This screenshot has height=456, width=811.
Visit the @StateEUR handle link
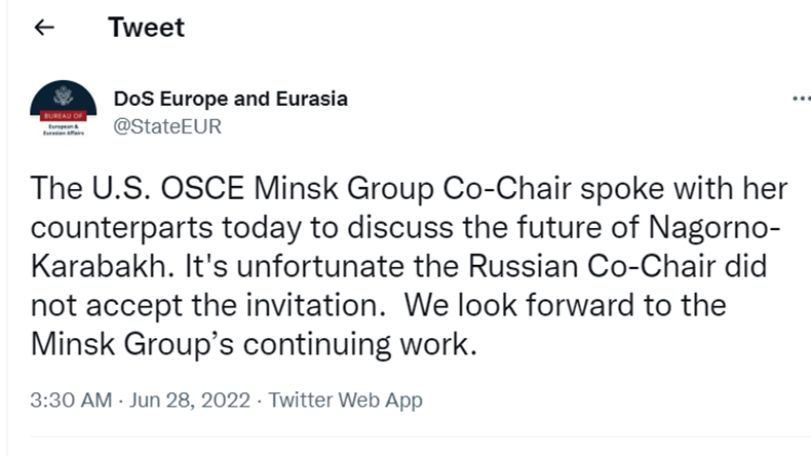[168, 127]
